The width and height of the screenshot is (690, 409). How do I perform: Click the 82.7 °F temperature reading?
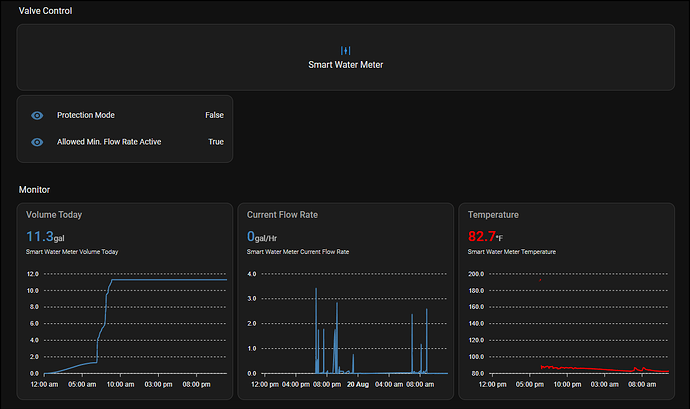tap(480, 236)
